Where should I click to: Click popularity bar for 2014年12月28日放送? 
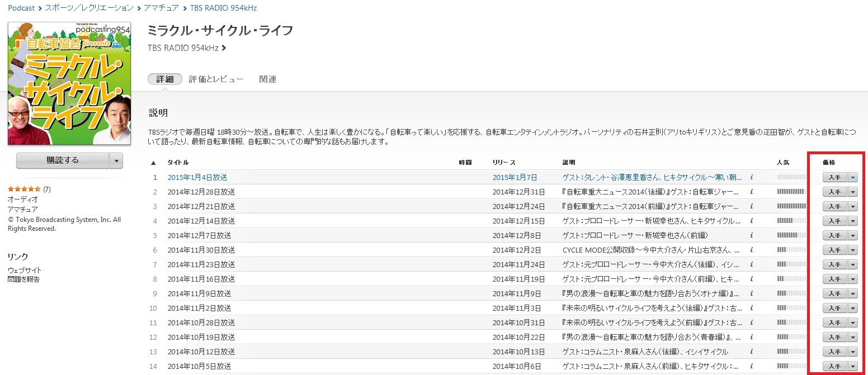[x=792, y=192]
